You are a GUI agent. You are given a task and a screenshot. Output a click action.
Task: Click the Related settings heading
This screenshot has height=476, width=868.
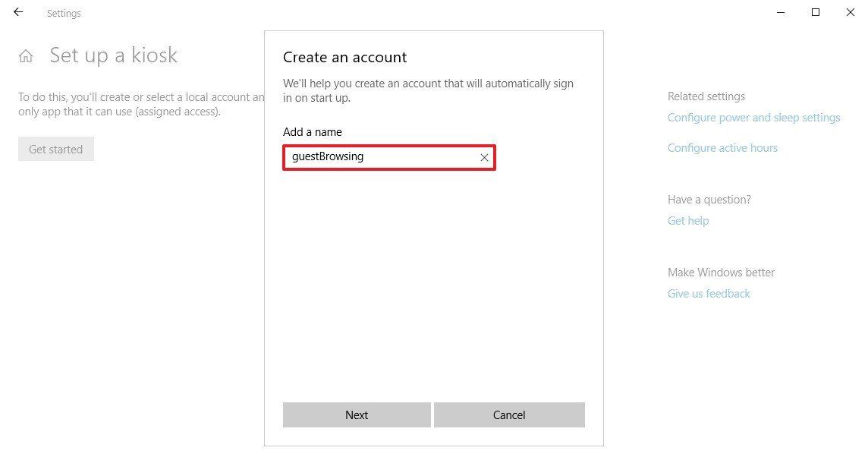(x=706, y=96)
